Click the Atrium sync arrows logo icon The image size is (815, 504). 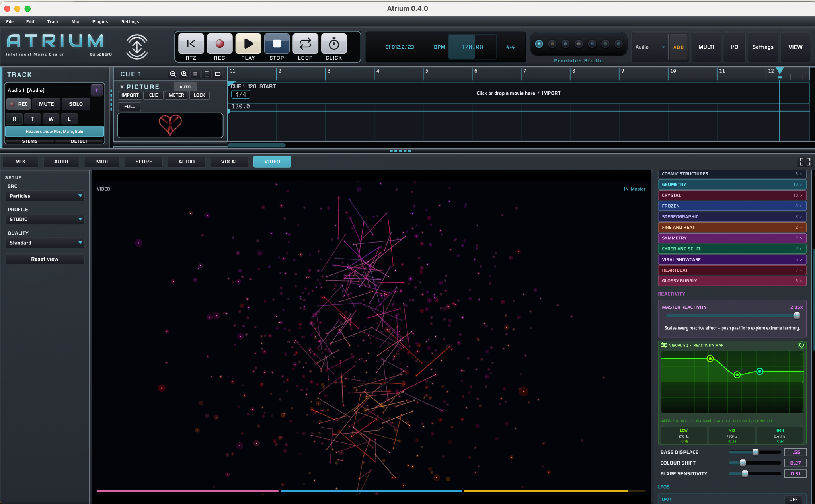pos(137,47)
